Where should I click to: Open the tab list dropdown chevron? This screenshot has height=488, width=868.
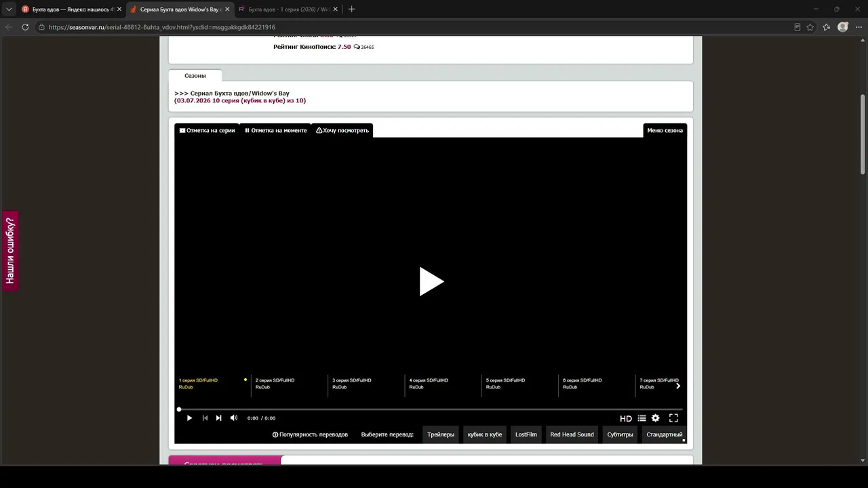coord(9,9)
